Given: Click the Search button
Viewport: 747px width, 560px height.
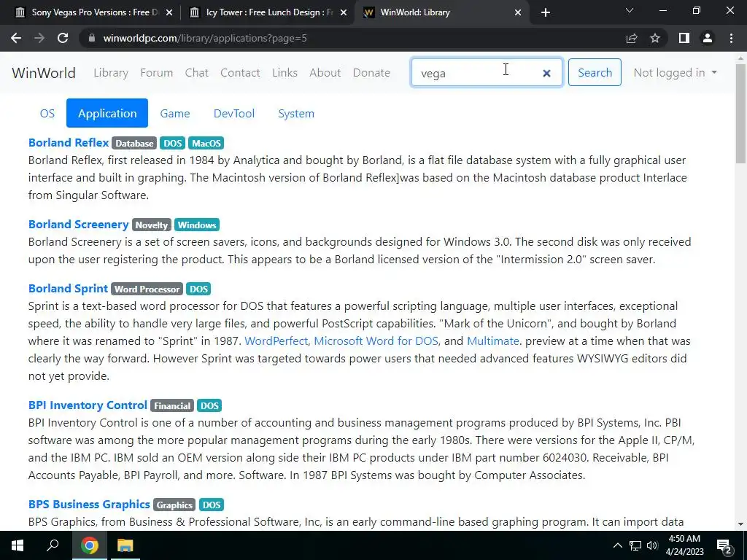Looking at the screenshot, I should click(595, 72).
